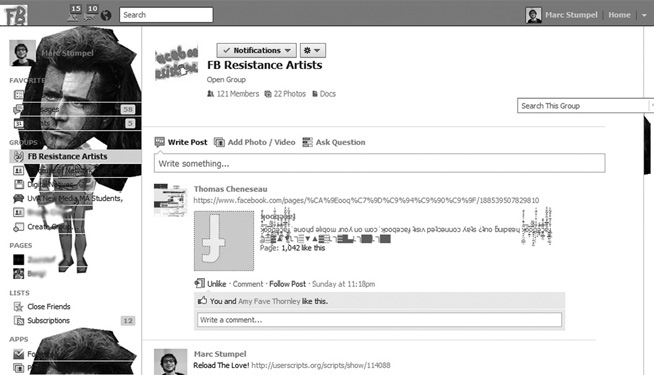Screen dimensions: 654x375
Task: Click first black page thumbnail under Pages
Action: point(18,259)
